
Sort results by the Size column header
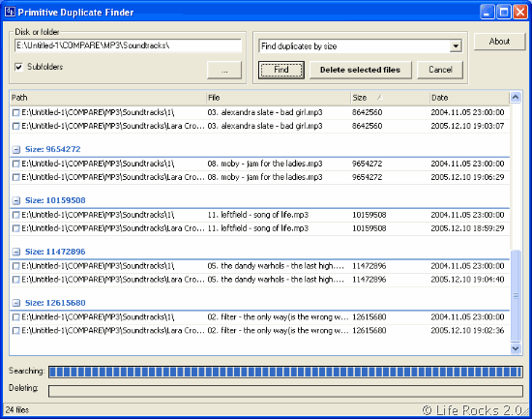point(390,98)
